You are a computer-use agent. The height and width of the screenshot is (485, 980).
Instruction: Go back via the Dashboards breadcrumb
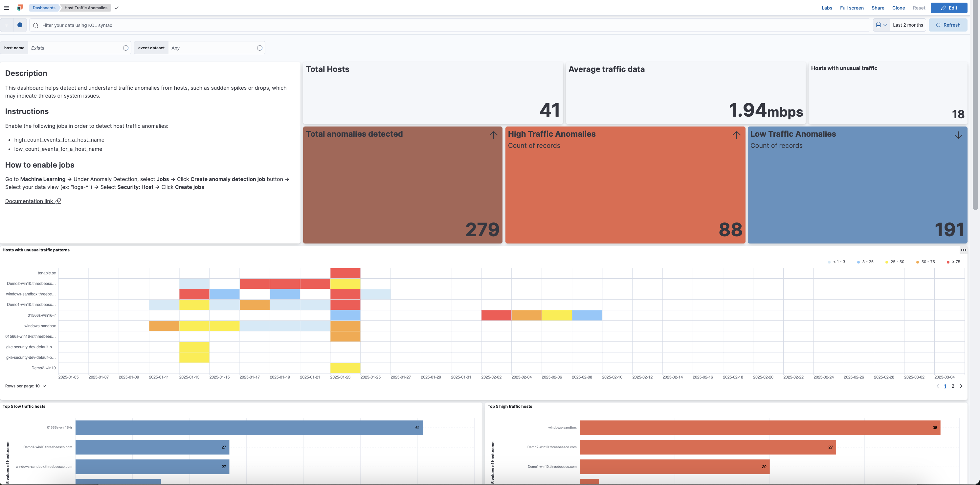(x=44, y=8)
